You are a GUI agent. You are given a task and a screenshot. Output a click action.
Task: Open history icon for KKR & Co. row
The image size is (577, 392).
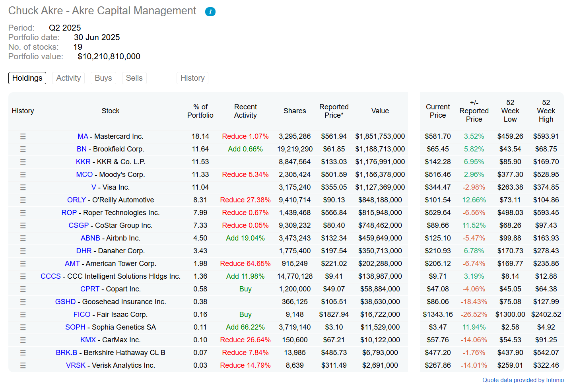[23, 162]
